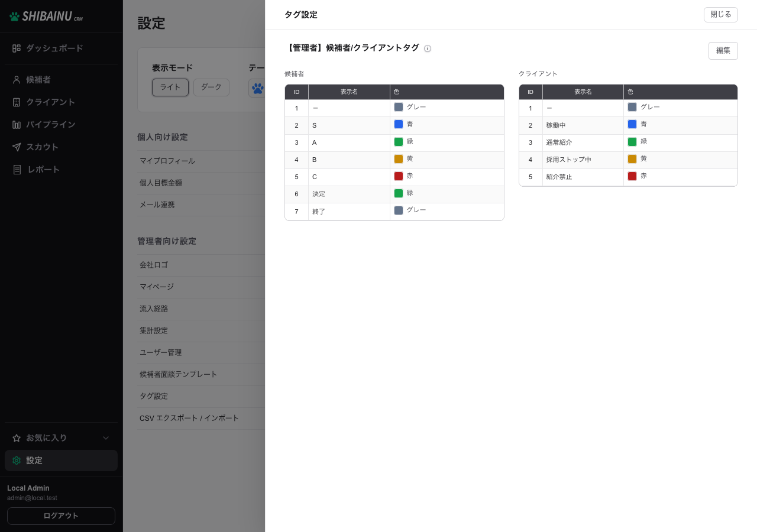Click the 表示名 header in candidate table
This screenshot has height=532, width=757.
[x=349, y=92]
